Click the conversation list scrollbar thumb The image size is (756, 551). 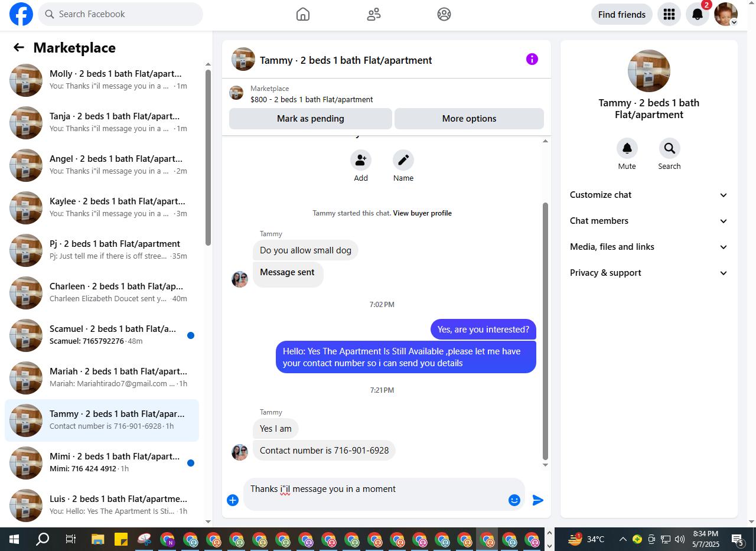208,157
